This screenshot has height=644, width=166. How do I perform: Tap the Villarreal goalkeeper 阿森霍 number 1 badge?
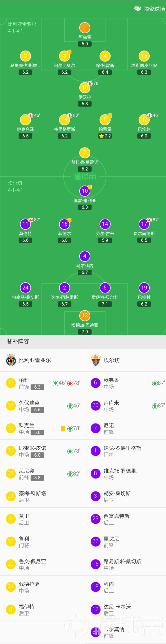pyautogui.click(x=85, y=28)
